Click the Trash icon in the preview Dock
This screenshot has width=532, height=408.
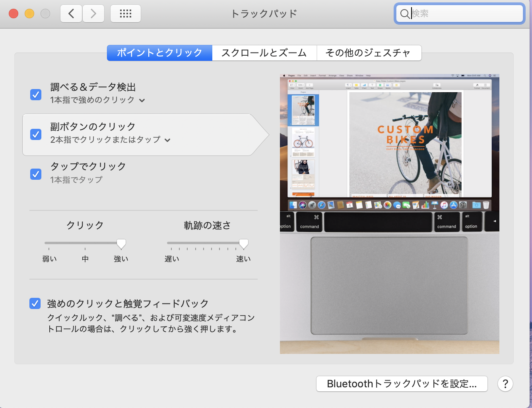(485, 205)
